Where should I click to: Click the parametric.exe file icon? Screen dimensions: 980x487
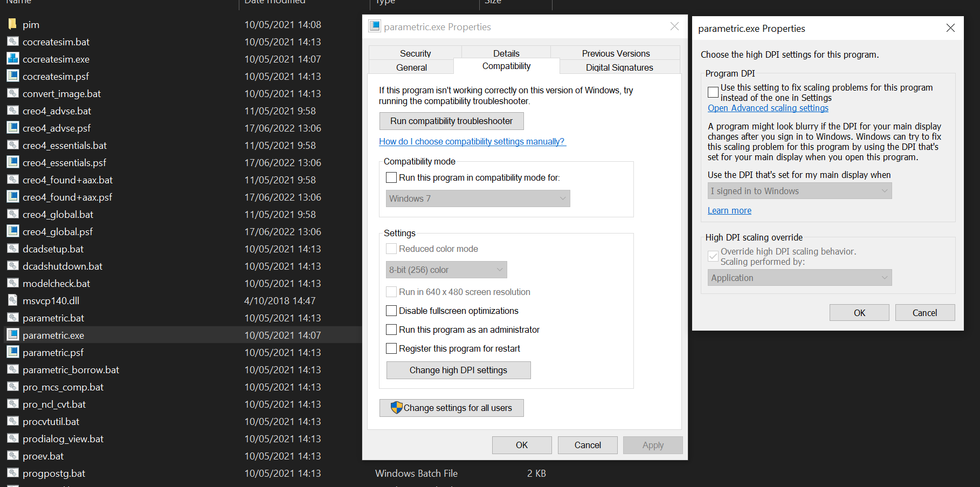pyautogui.click(x=12, y=335)
